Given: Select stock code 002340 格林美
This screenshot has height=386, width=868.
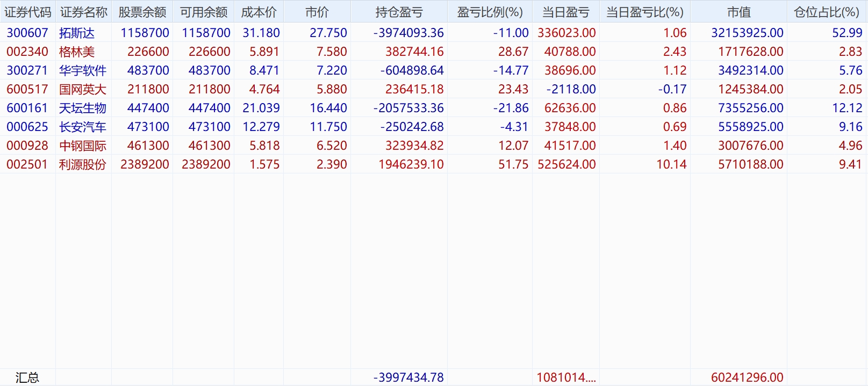Looking at the screenshot, I should point(27,52).
